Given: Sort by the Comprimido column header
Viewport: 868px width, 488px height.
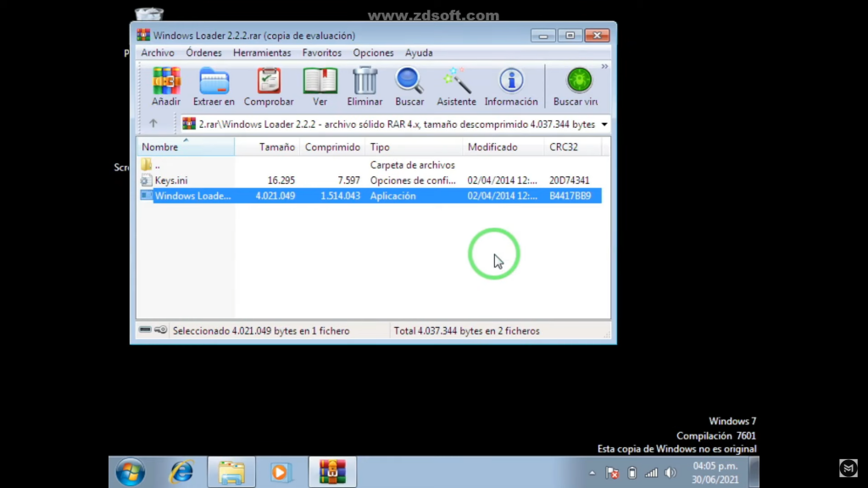Looking at the screenshot, I should pos(332,147).
